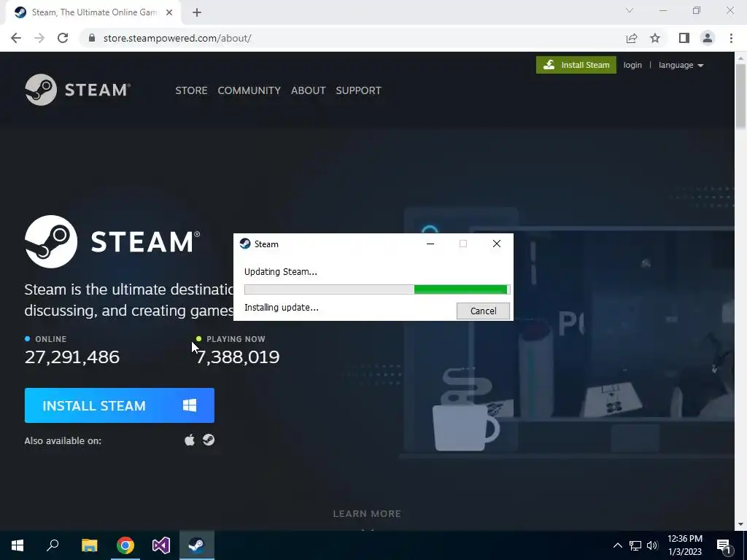747x560 pixels.
Task: Click the 'Also available on:' text
Action: point(63,440)
